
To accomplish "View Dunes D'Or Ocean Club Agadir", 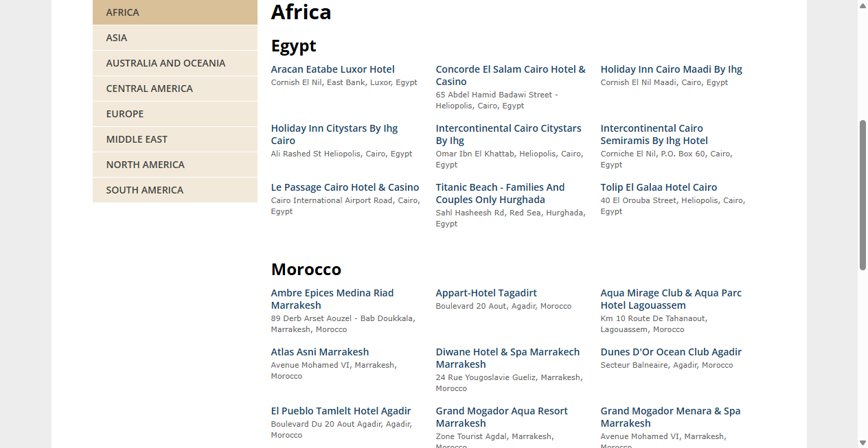I will coord(671,352).
